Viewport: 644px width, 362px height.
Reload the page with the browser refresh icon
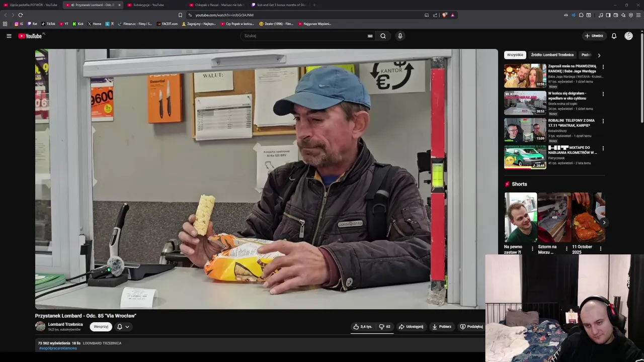point(21,15)
